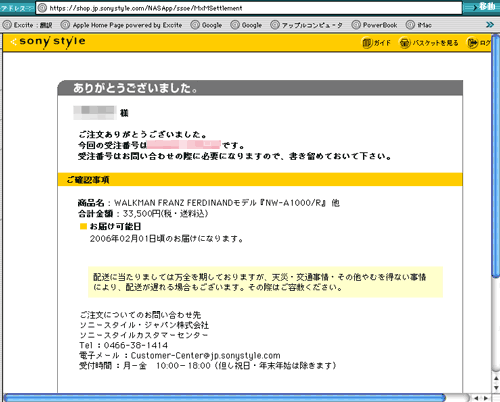Click the basket icon
Viewport: 500px width, 402px height.
405,43
